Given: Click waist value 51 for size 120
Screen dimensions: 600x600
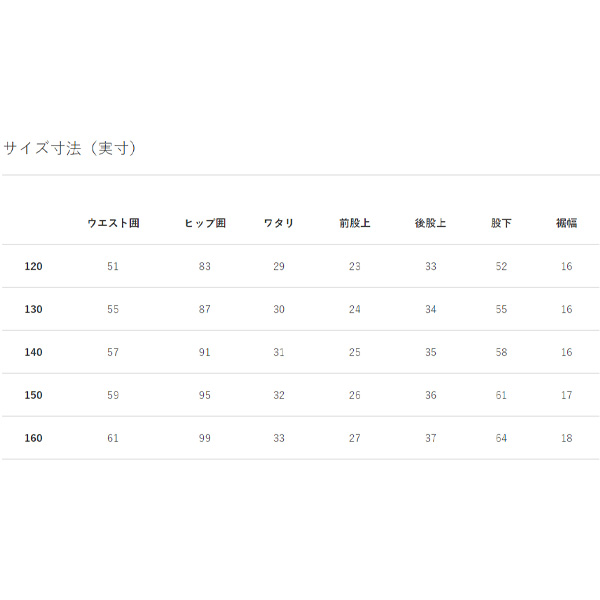Looking at the screenshot, I should pos(113,267).
